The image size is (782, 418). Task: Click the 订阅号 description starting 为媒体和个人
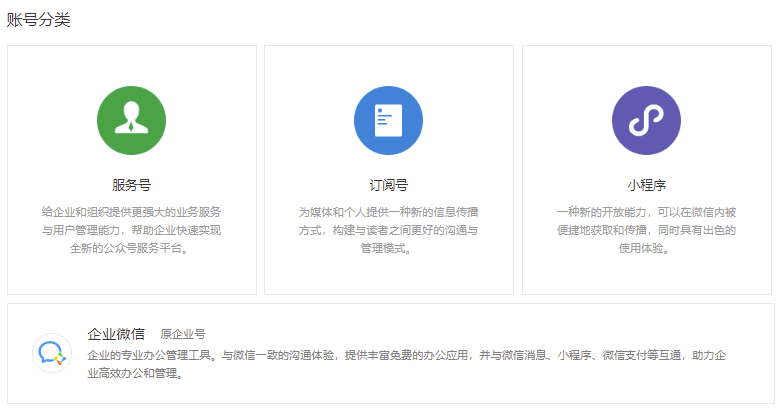[389, 230]
